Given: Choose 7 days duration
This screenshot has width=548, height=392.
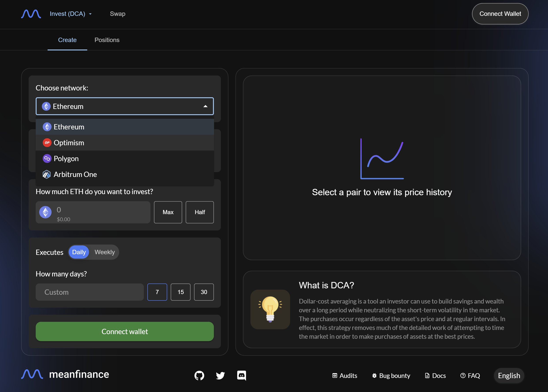Looking at the screenshot, I should [x=157, y=292].
